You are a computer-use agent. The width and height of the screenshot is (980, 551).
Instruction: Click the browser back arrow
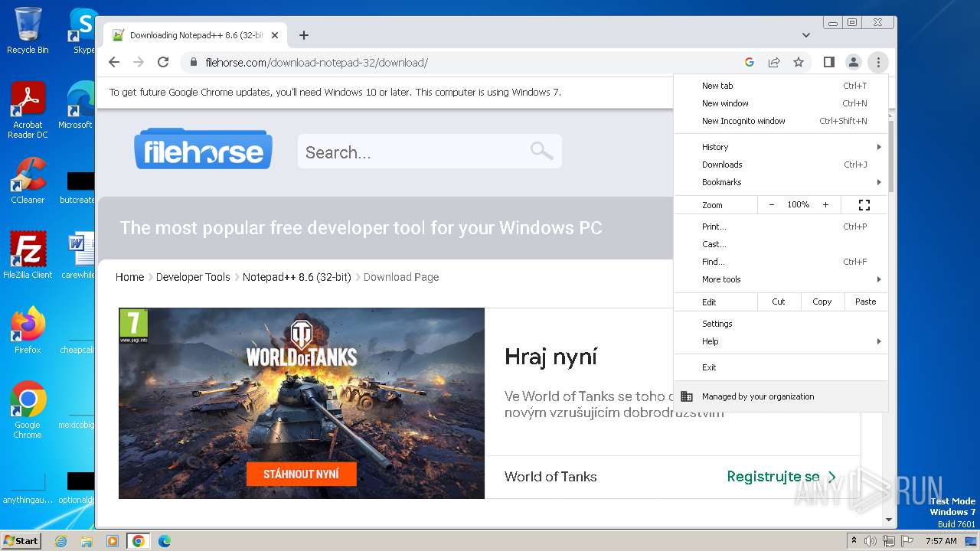click(114, 62)
